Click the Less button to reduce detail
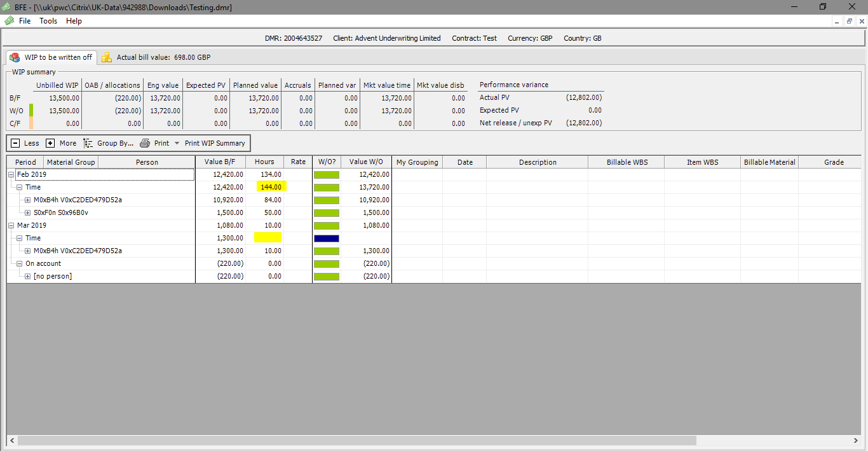Viewport: 868px width, 451px height. 25,143
